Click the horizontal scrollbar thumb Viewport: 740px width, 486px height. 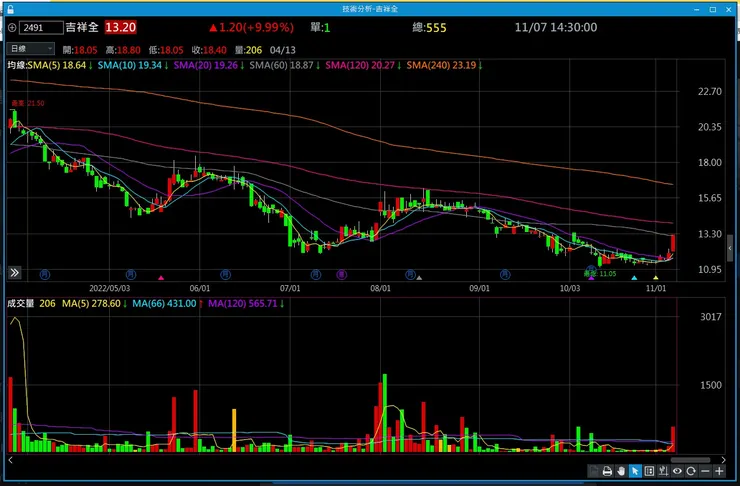[690, 460]
